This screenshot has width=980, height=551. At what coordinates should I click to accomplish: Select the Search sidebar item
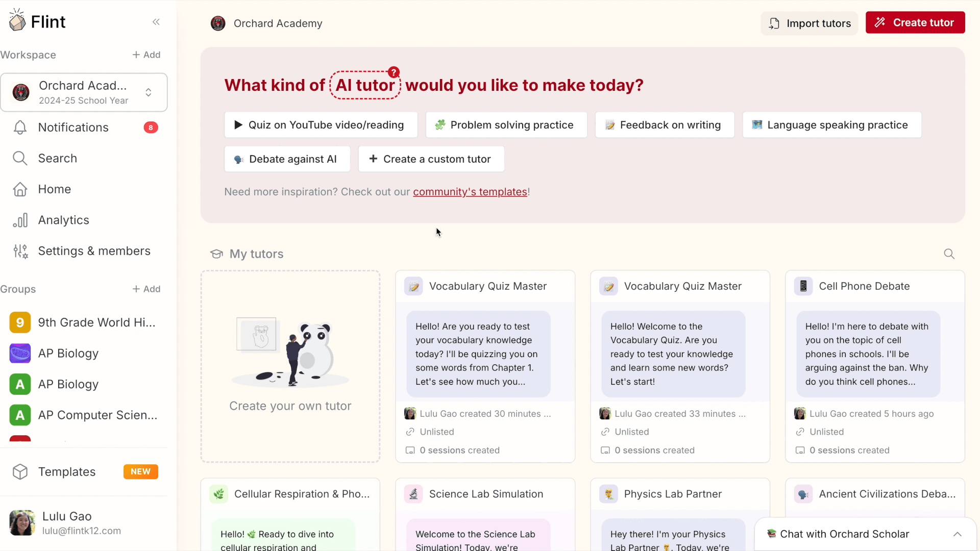84,159
